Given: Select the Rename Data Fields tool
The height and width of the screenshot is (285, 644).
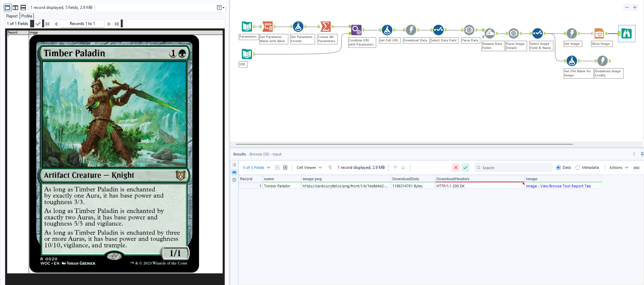Looking at the screenshot, I should pos(490,33).
